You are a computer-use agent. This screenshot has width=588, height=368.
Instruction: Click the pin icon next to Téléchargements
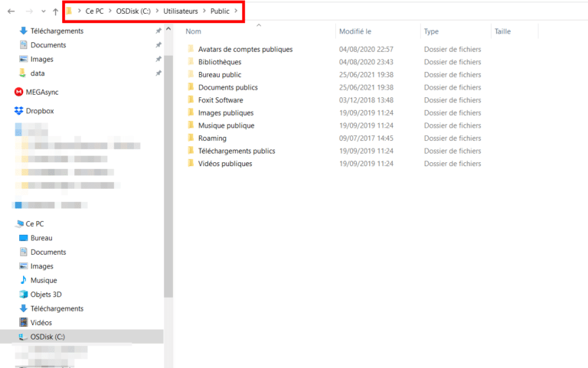click(x=158, y=31)
